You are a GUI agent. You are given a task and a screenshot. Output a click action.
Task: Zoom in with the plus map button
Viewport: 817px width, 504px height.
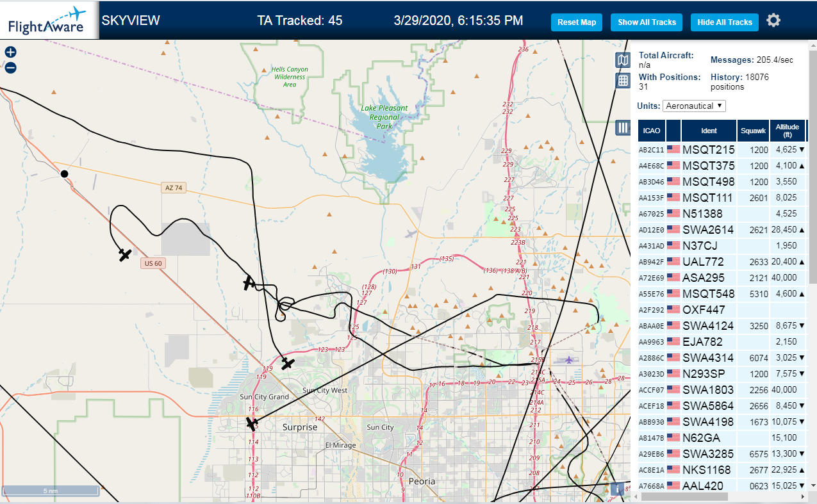[x=10, y=53]
